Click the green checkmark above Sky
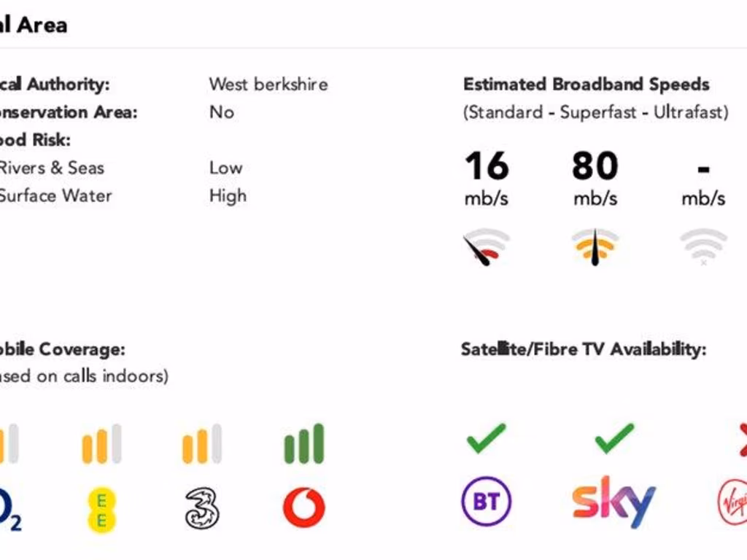 [x=614, y=437]
